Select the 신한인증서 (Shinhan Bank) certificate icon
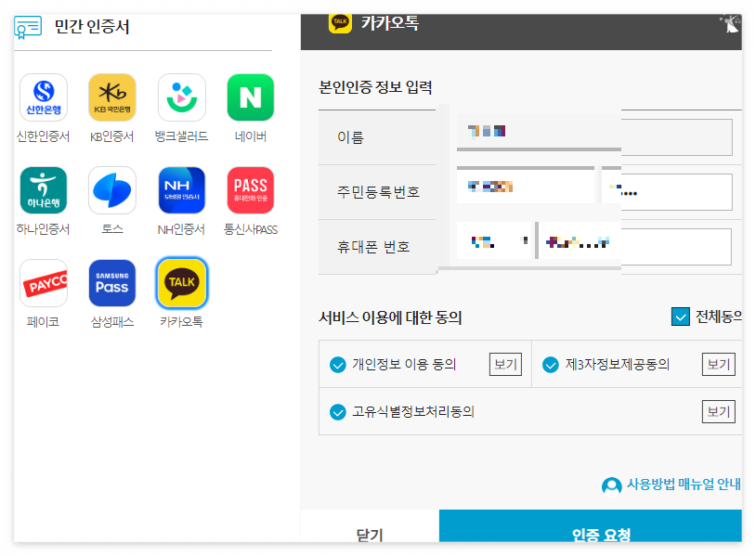 44,97
